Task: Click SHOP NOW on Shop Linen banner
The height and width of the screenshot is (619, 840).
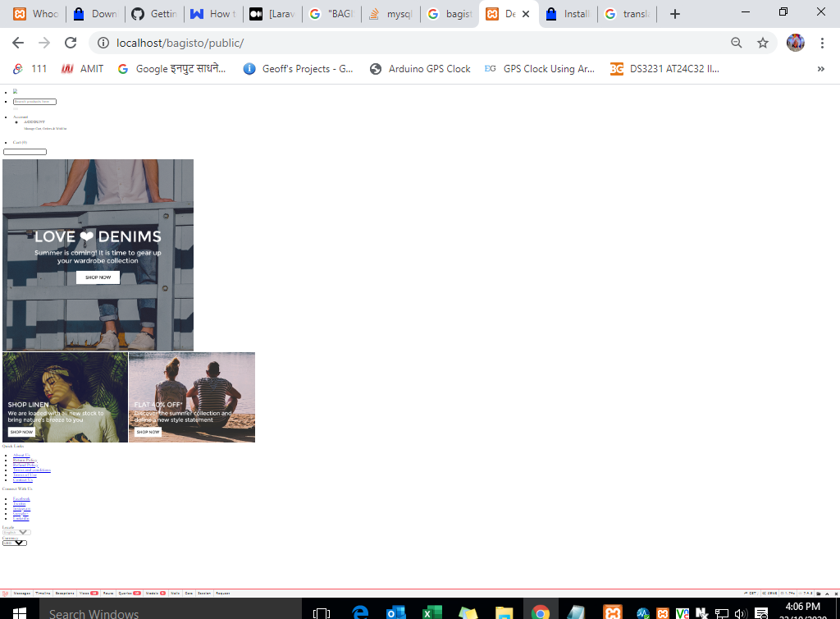Action: point(21,432)
